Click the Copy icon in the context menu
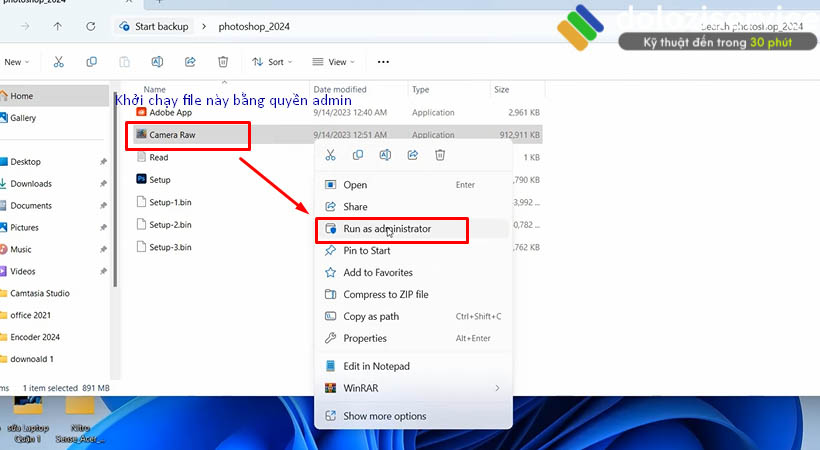Screen dimensions: 820x450 click(358, 155)
